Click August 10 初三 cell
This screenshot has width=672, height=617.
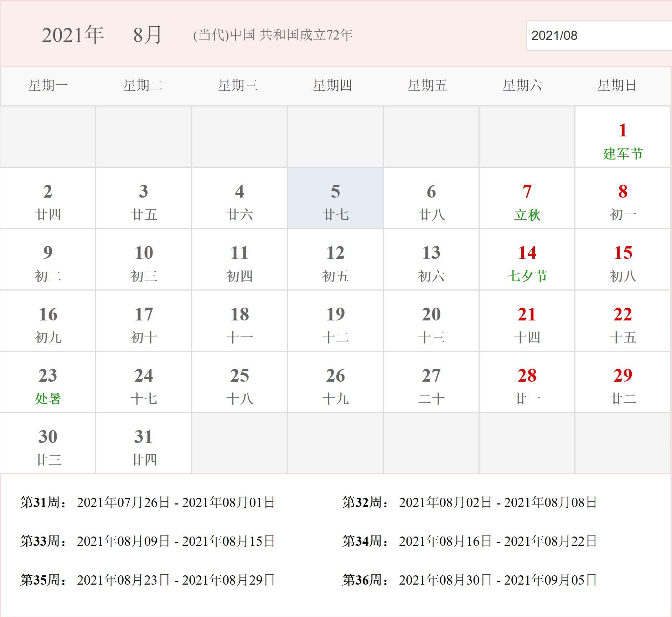point(144,259)
